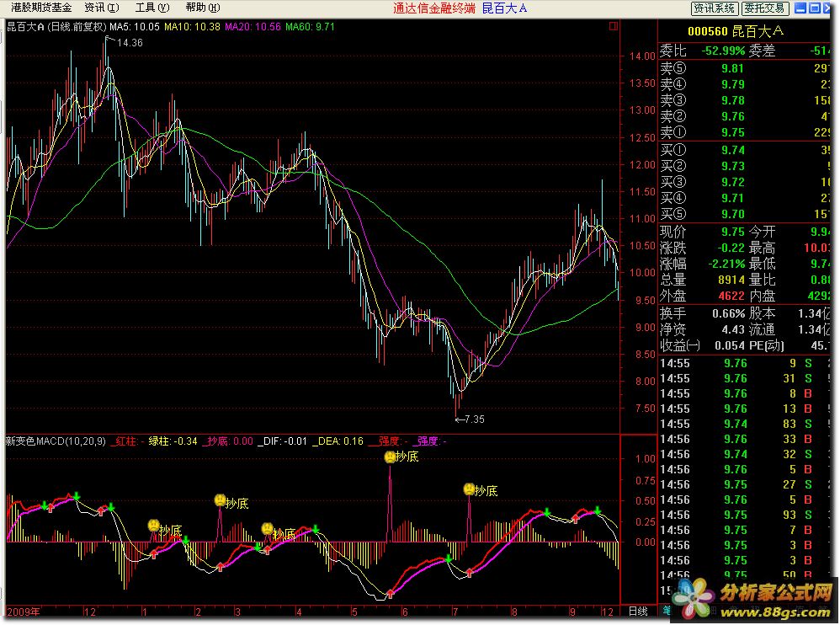Click the _DIF: -0.01 value
840x625 pixels.
282,441
